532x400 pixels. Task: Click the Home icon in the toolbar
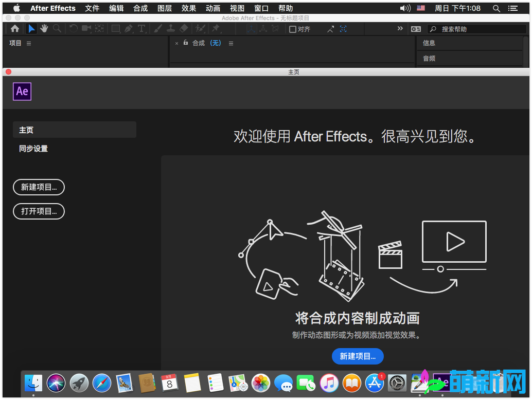15,29
